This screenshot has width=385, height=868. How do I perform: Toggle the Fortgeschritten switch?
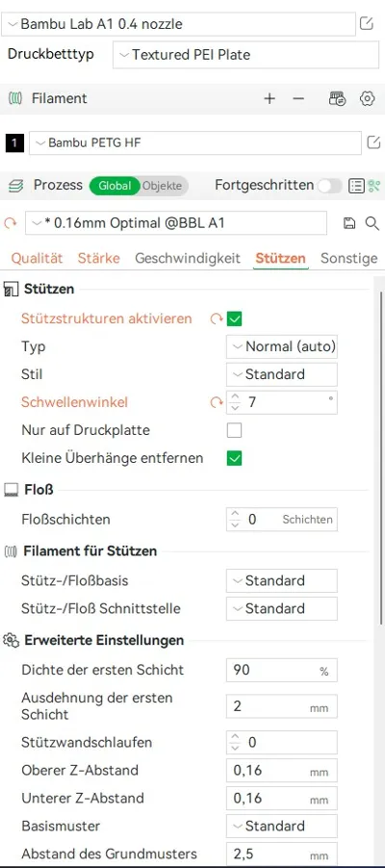click(x=329, y=186)
